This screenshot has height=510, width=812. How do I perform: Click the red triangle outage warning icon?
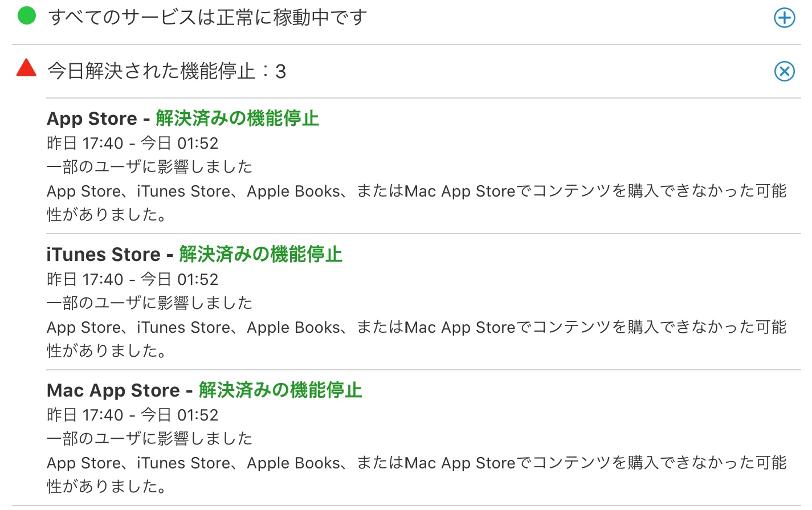pos(26,68)
